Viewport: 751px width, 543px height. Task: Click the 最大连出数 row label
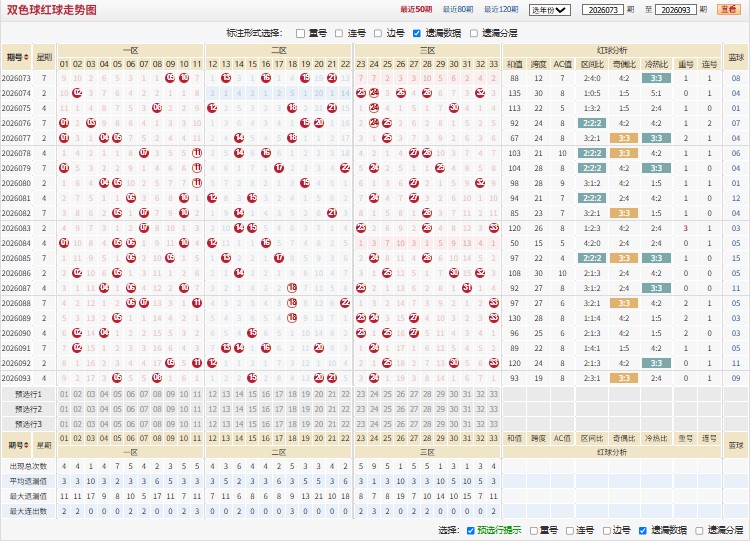pyautogui.click(x=28, y=511)
